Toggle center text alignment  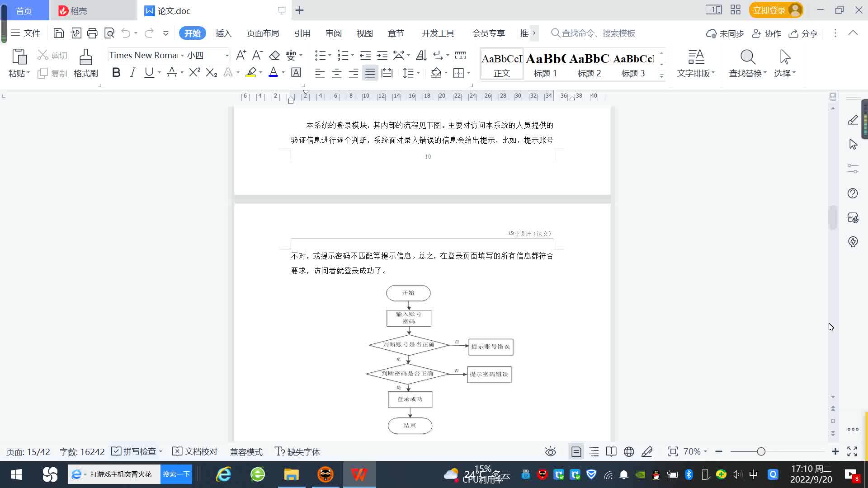coord(336,72)
